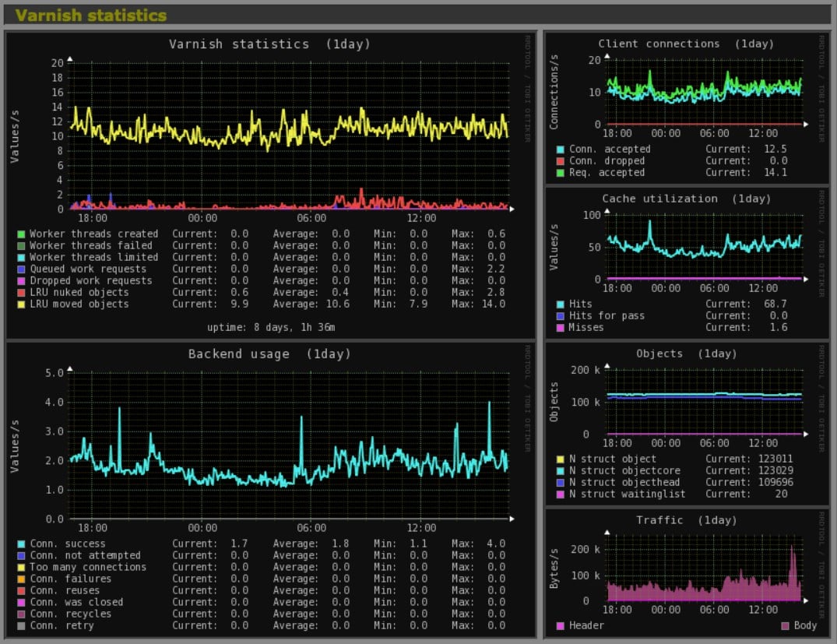Click the Traffic (1day) graph title
This screenshot has width=837, height=644.
click(x=687, y=520)
